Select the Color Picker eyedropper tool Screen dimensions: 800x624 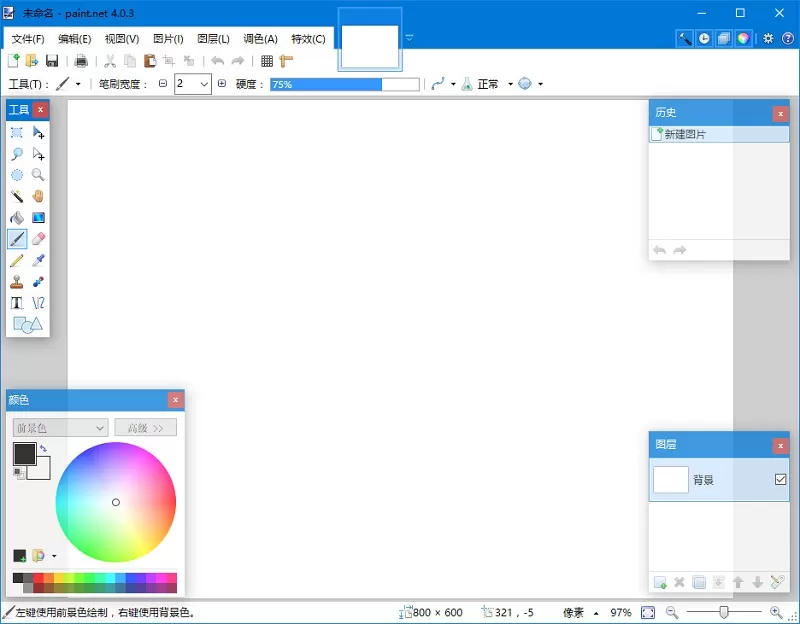[38, 260]
